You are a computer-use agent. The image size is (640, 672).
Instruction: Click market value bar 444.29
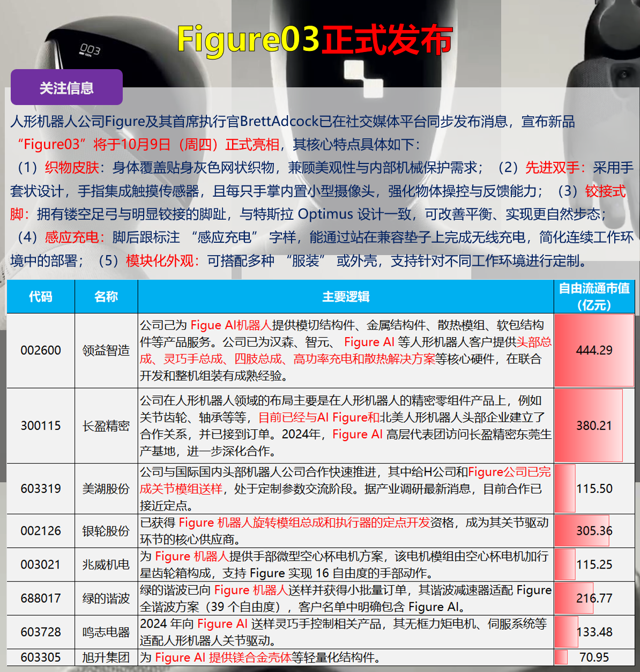(x=594, y=350)
